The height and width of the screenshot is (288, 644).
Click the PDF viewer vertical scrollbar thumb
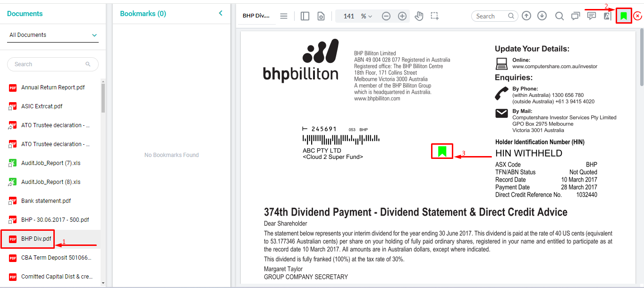tap(641, 58)
